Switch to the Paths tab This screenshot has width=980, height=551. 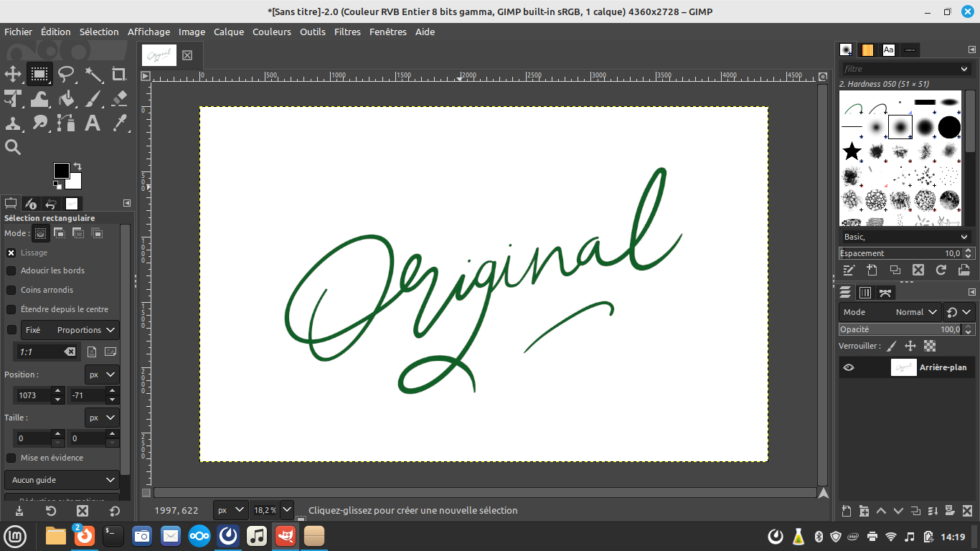pyautogui.click(x=885, y=292)
